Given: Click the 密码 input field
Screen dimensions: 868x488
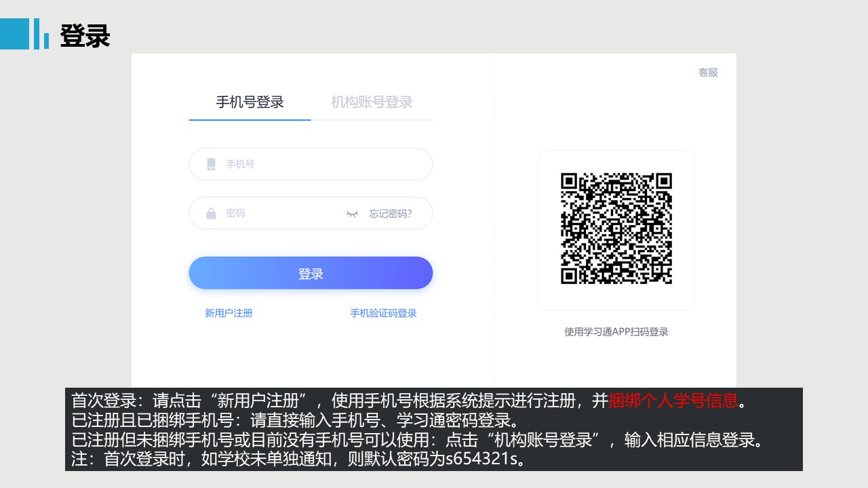Looking at the screenshot, I should coord(311,213).
